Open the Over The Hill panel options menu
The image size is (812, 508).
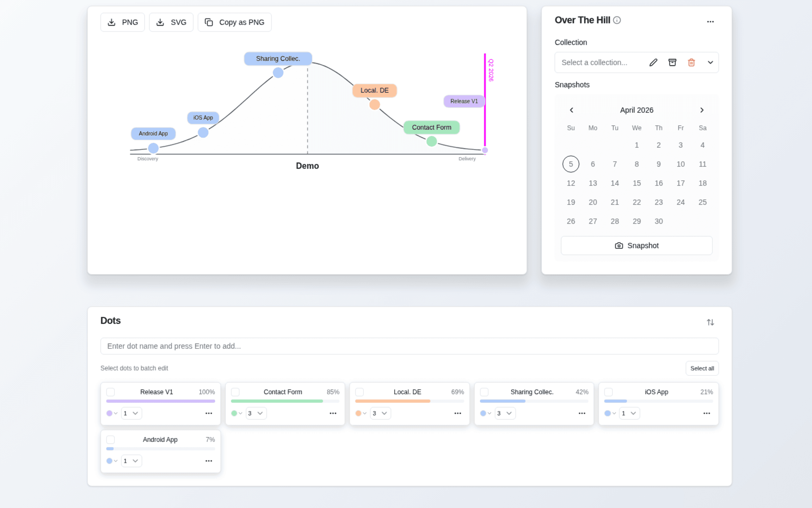710,22
